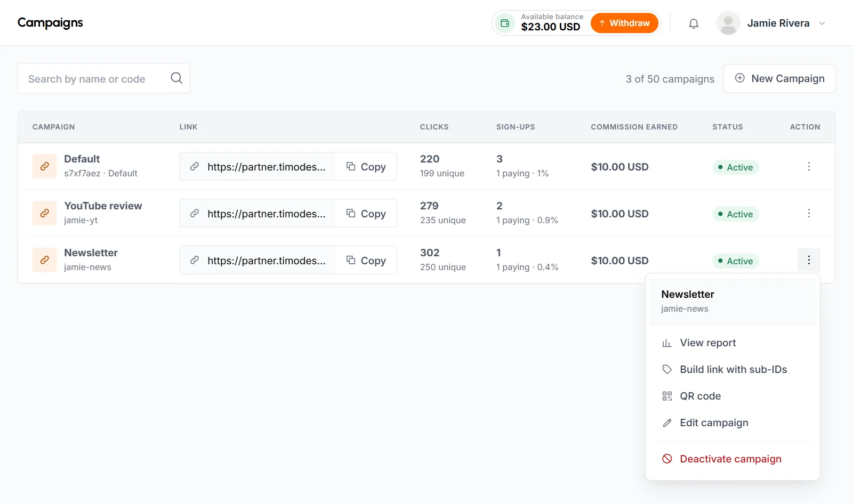Select the Newsletter URL field
This screenshot has height=504, width=853.
coord(257,261)
